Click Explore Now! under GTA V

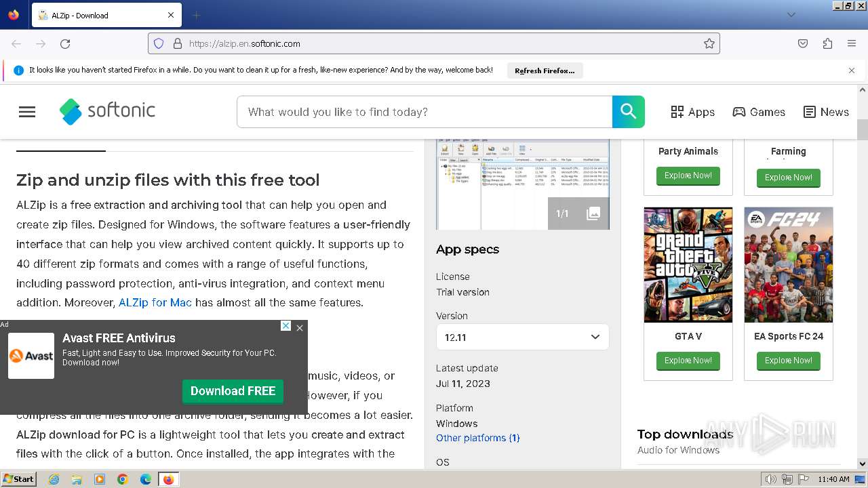pyautogui.click(x=688, y=361)
